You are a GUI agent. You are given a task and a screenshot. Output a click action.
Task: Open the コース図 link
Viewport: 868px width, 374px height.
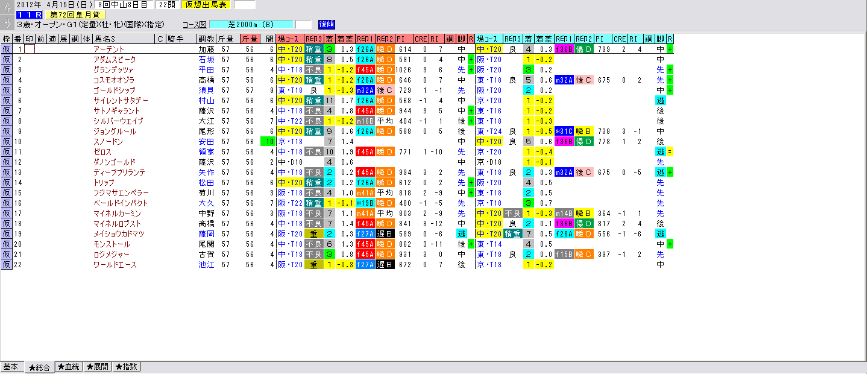[x=195, y=25]
